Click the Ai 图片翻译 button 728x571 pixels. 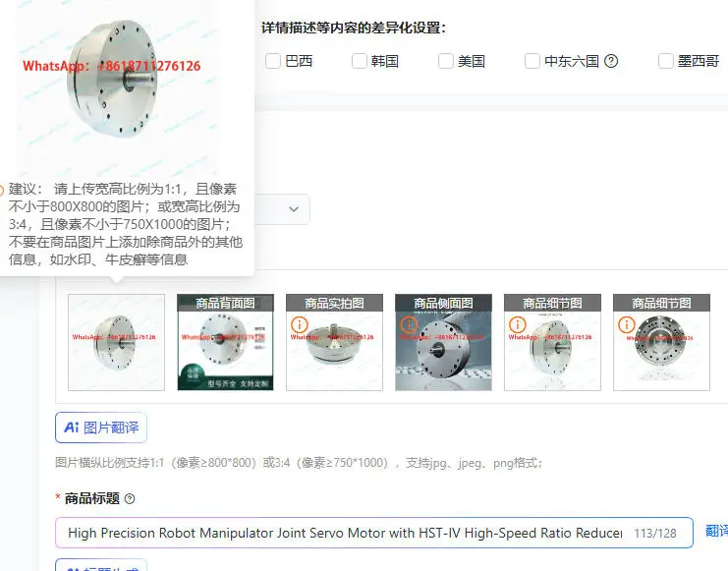101,428
